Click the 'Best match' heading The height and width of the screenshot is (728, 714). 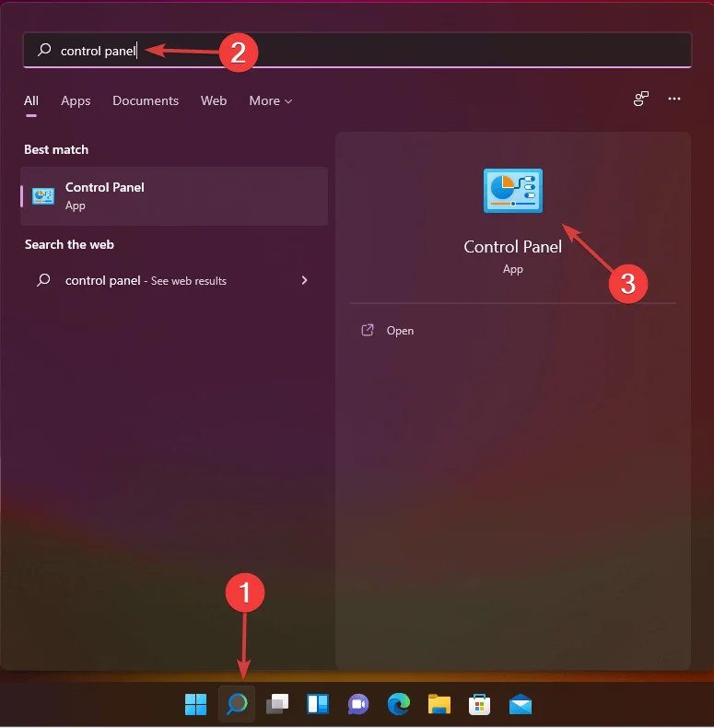(x=56, y=149)
